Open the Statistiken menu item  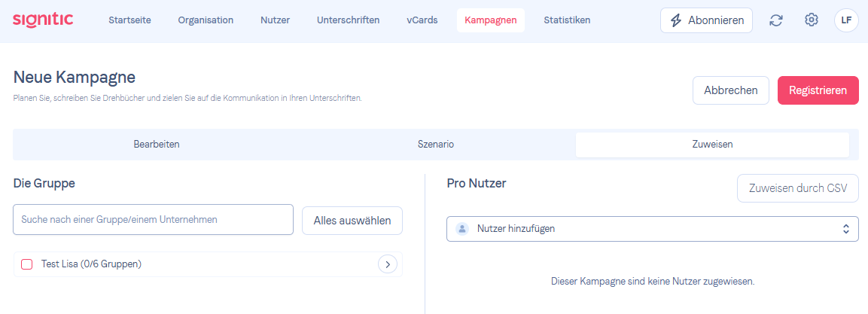pyautogui.click(x=567, y=20)
